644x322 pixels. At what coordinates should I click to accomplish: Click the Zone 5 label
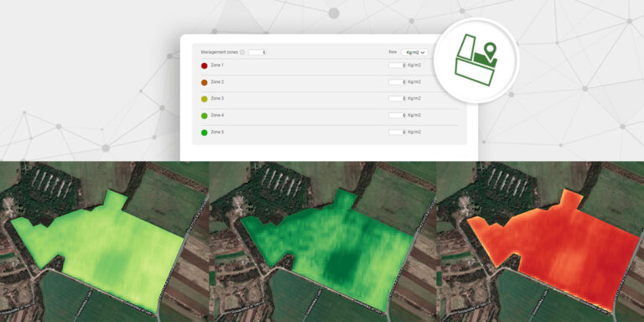click(x=217, y=132)
